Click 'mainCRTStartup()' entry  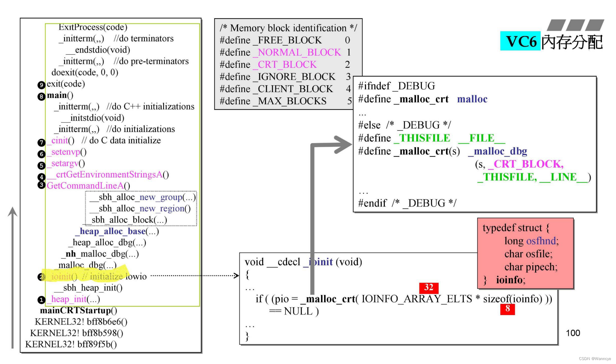[x=78, y=310]
